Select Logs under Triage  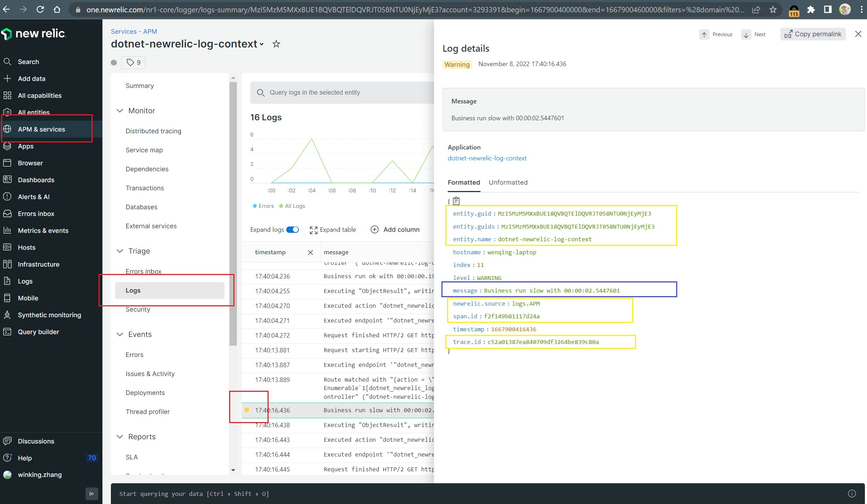coord(170,291)
